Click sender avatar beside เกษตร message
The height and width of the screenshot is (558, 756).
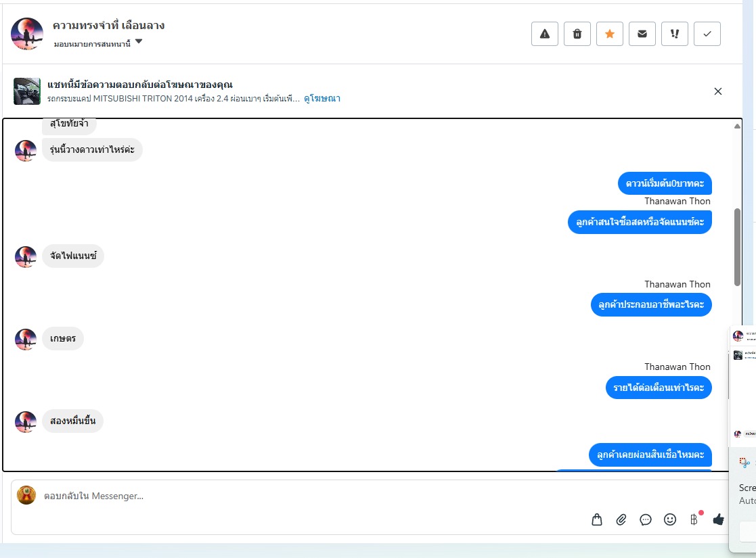coord(26,340)
